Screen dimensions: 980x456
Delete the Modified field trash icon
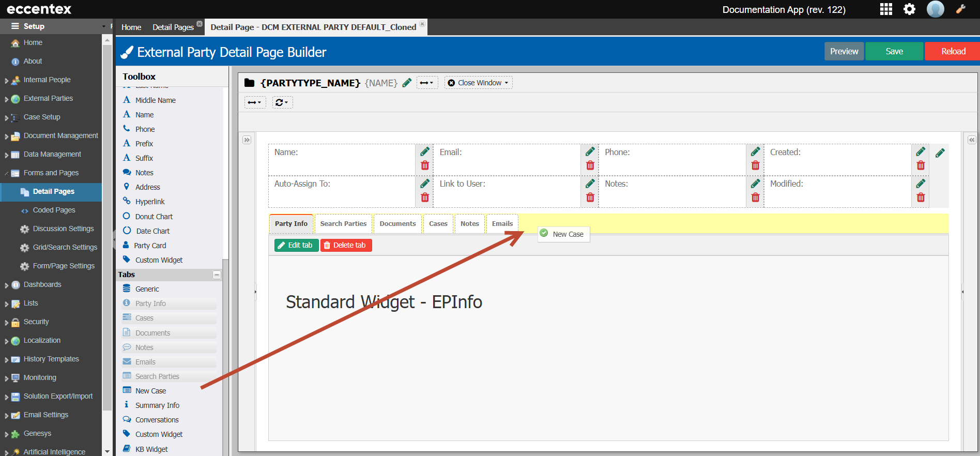point(921,197)
